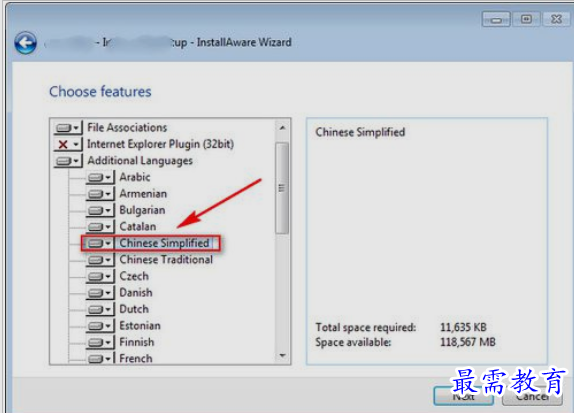Select Armenian in the feature tree
Screen dimensions: 574x413
coord(143,194)
